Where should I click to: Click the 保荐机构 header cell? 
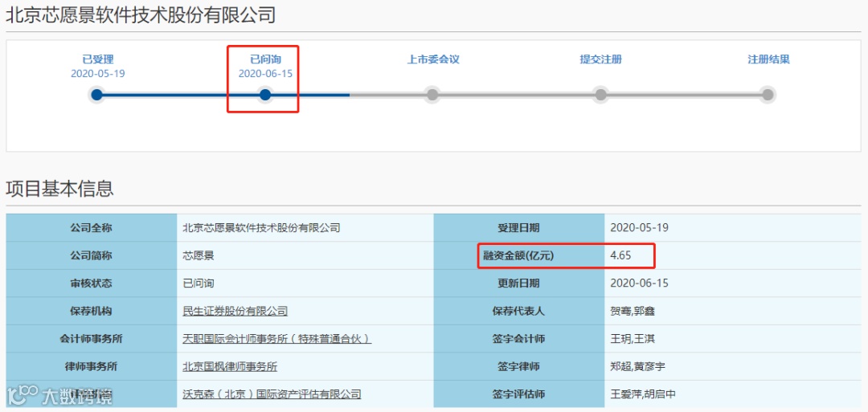[x=92, y=311]
